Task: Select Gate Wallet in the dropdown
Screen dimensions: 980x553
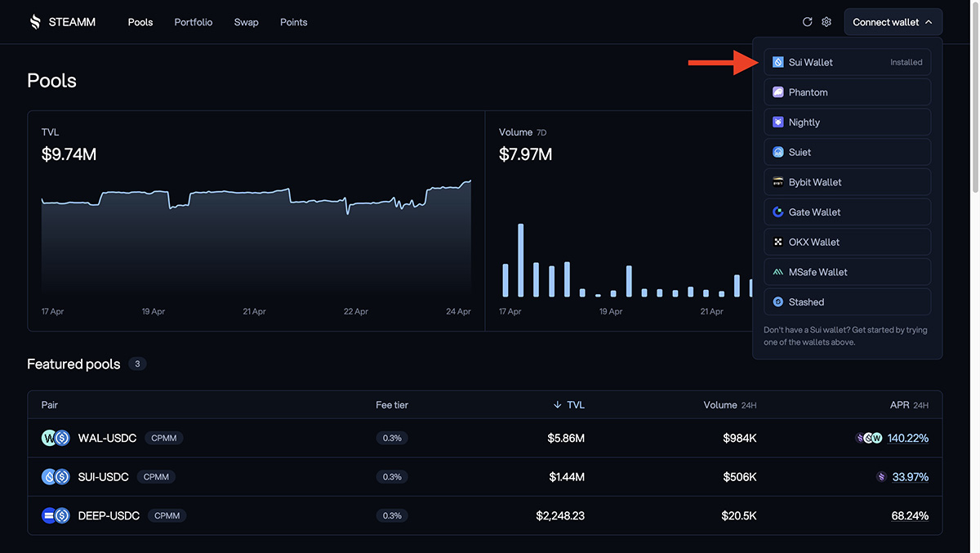Action: (848, 212)
